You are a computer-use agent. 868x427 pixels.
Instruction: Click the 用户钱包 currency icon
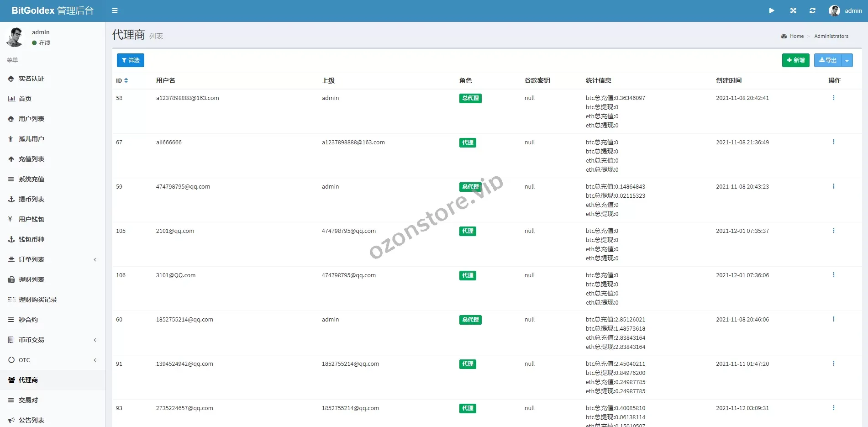10,219
